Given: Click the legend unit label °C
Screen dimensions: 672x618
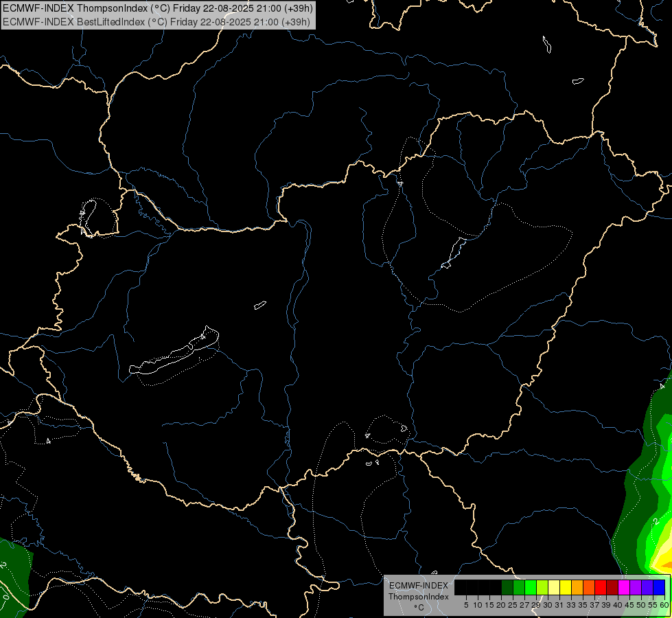Looking at the screenshot, I should [x=419, y=608].
